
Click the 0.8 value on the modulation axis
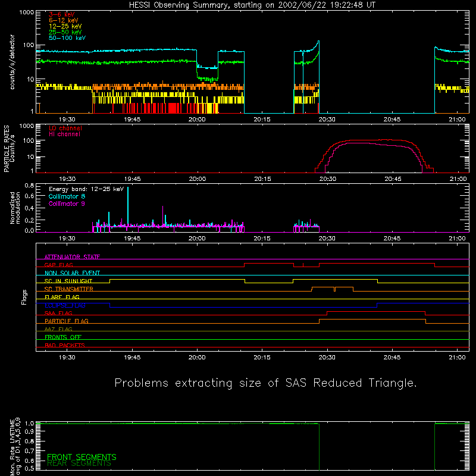[29, 185]
